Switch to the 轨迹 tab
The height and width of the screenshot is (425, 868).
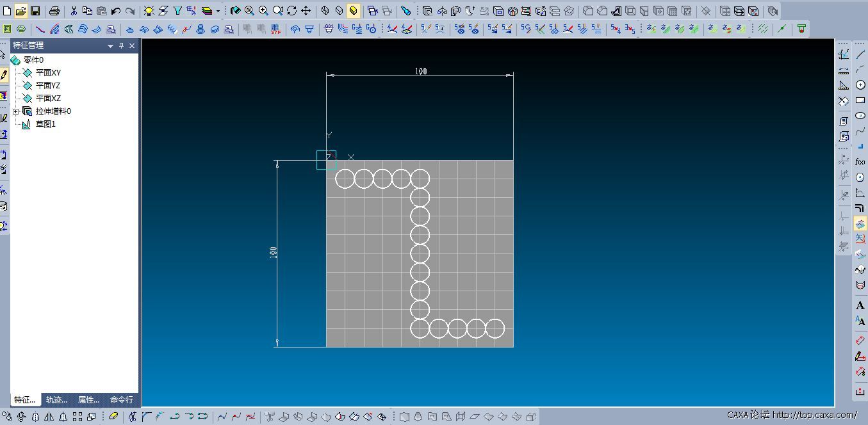pyautogui.click(x=57, y=400)
